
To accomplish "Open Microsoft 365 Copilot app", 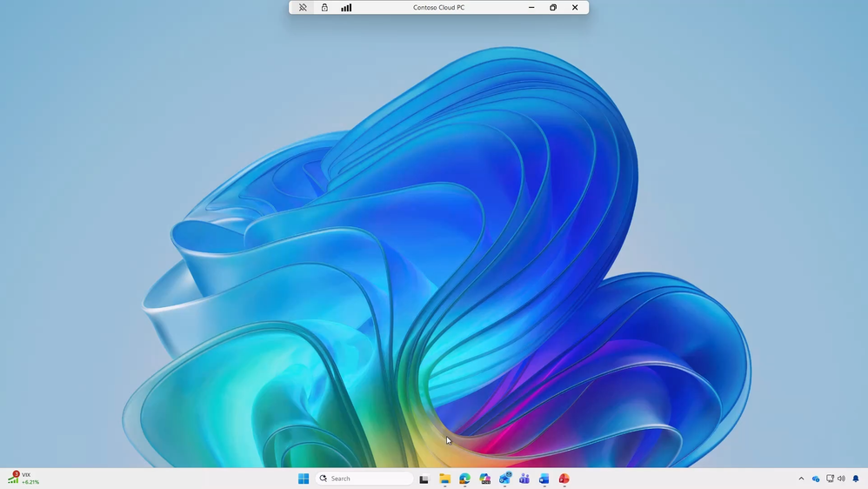I will (x=485, y=479).
